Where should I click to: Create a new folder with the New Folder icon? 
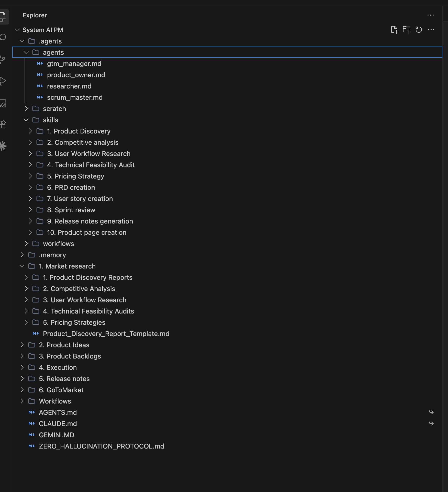[x=407, y=30]
